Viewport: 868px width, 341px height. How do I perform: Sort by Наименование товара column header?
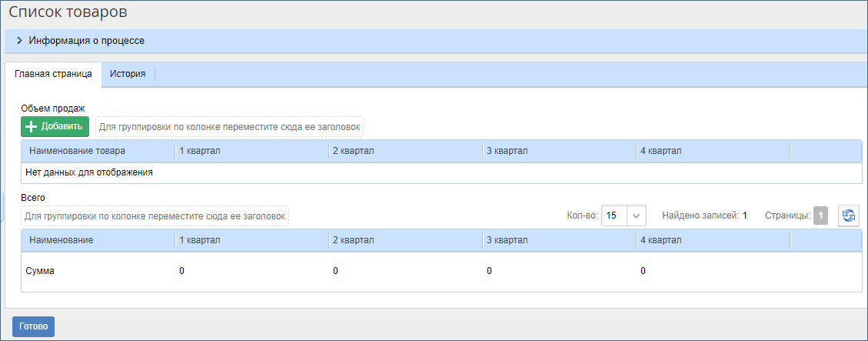[77, 151]
